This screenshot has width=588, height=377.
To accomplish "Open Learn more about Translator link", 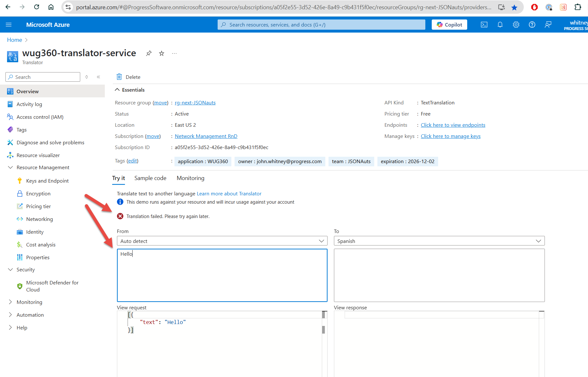I will pyautogui.click(x=229, y=193).
